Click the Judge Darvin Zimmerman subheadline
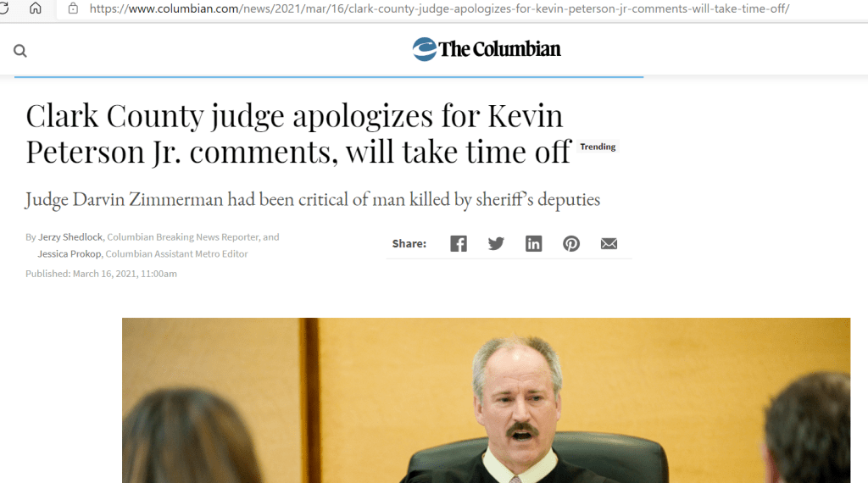Image resolution: width=868 pixels, height=483 pixels. tap(313, 199)
